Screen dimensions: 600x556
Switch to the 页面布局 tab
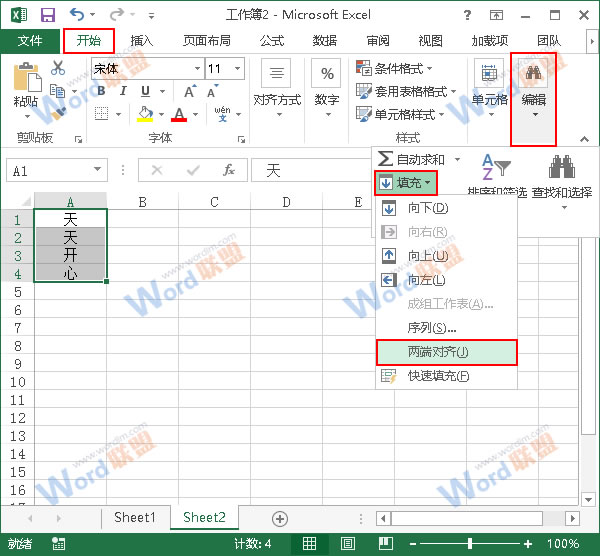[207, 41]
